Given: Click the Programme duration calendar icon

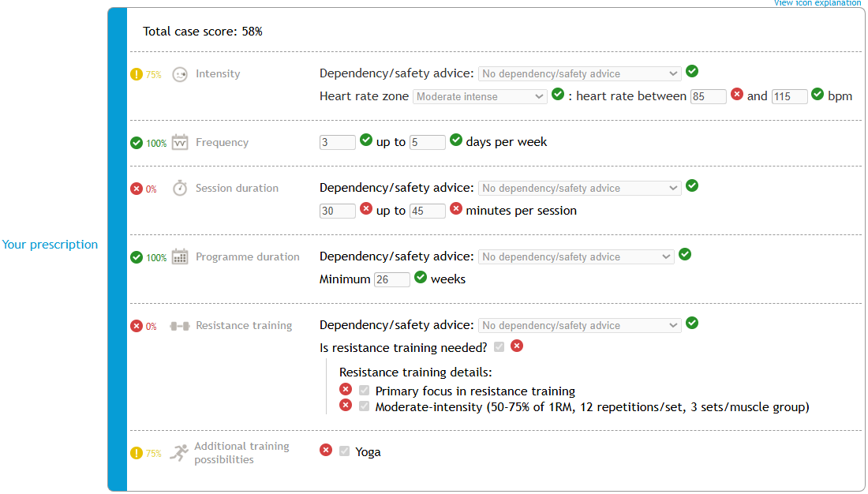Looking at the screenshot, I should click(180, 256).
